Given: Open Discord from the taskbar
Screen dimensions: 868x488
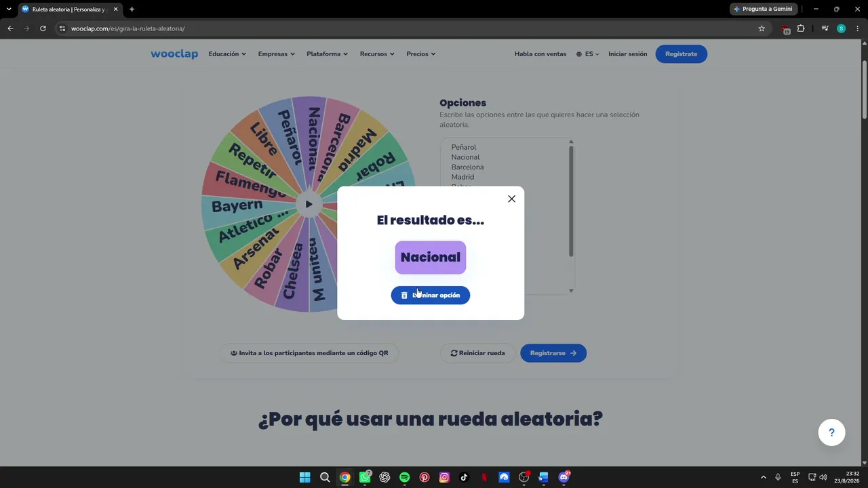Looking at the screenshot, I should click(x=564, y=477).
